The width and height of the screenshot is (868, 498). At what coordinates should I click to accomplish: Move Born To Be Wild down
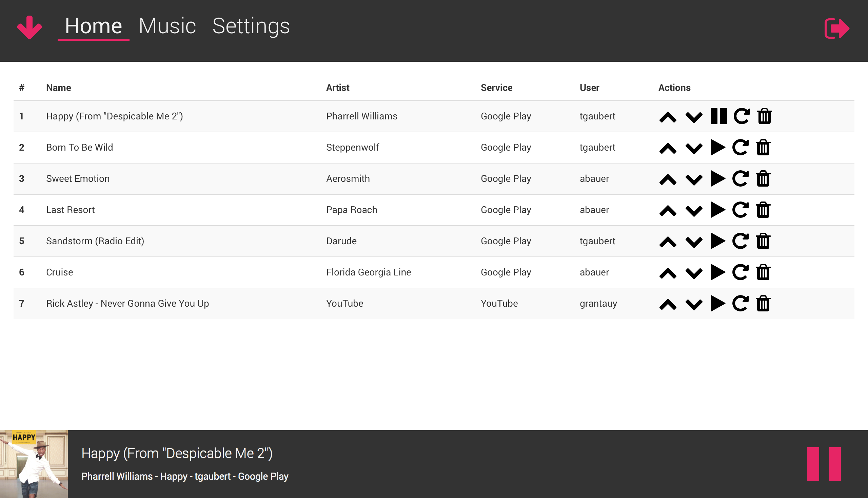pyautogui.click(x=694, y=148)
